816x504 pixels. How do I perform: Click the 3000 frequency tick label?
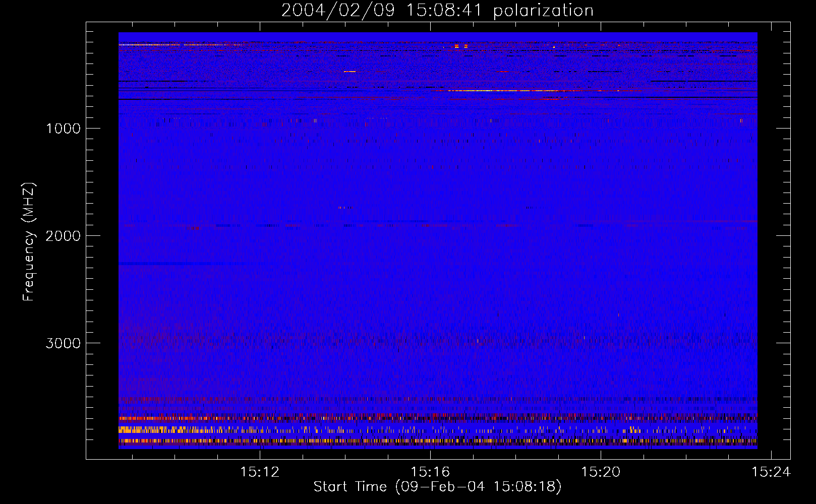(x=63, y=343)
